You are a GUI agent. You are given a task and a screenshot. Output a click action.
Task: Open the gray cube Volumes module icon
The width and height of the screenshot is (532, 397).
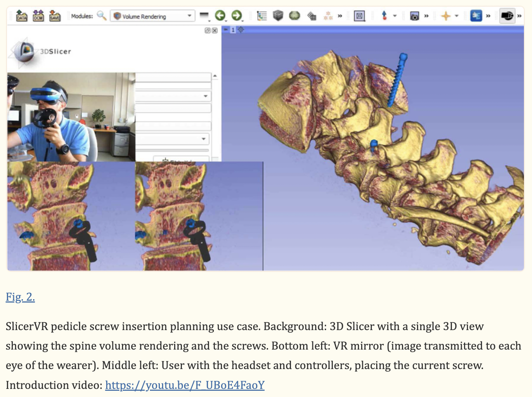pos(278,15)
